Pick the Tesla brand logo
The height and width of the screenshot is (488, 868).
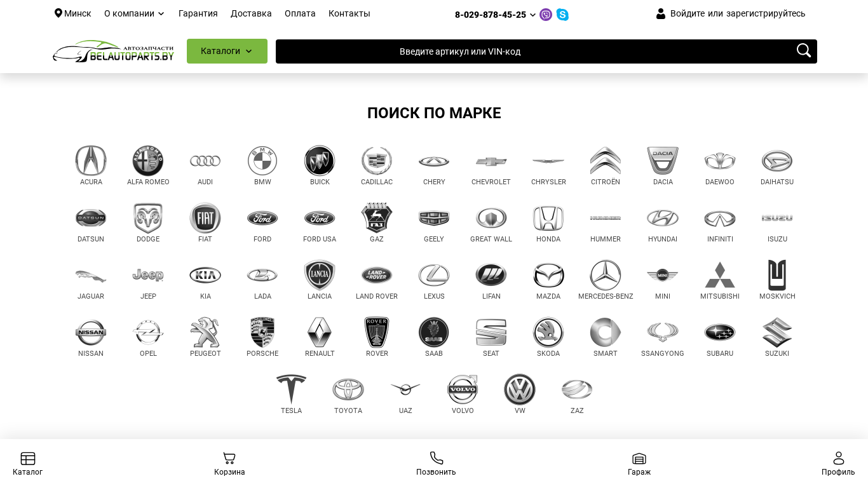pyautogui.click(x=291, y=390)
